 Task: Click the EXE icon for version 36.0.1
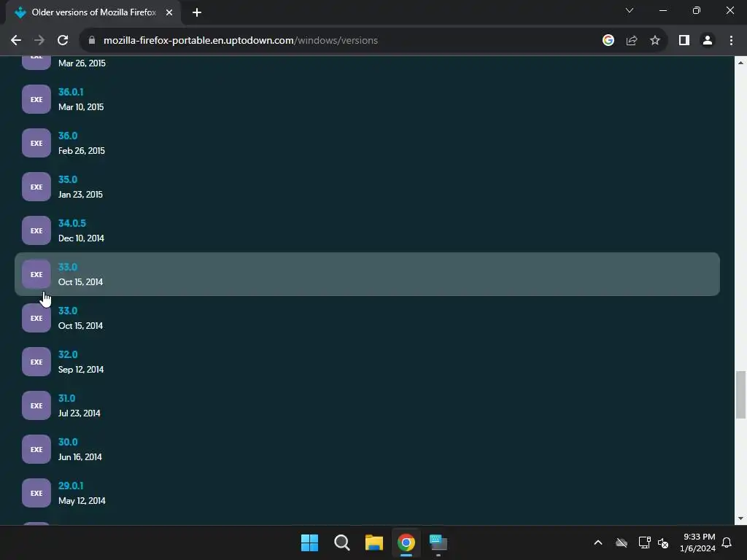tap(36, 99)
